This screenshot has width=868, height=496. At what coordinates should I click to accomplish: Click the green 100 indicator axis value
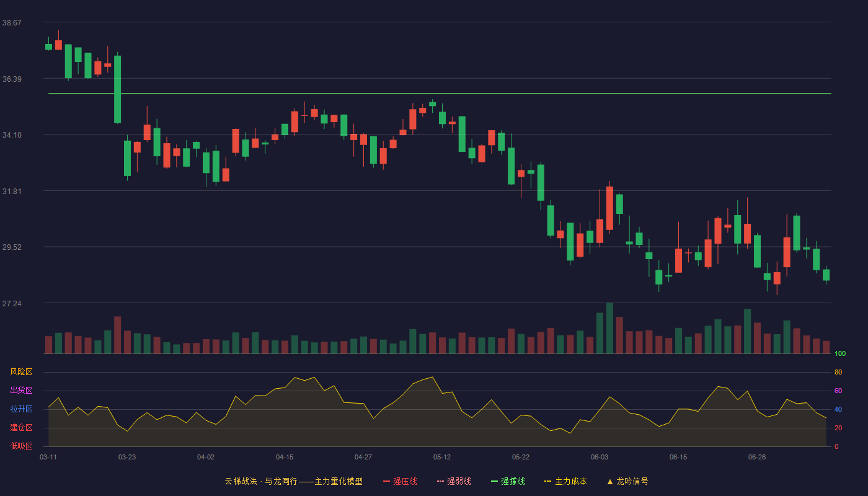click(x=840, y=353)
